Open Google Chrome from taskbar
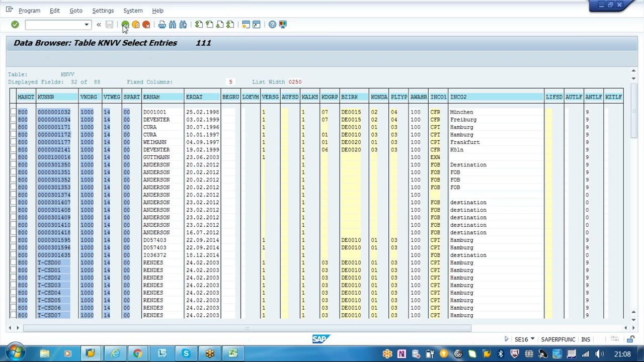This screenshot has width=644, height=362. point(137,353)
